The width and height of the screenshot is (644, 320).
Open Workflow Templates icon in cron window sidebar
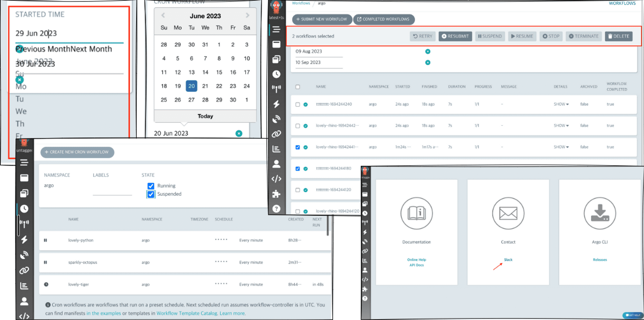tap(24, 193)
